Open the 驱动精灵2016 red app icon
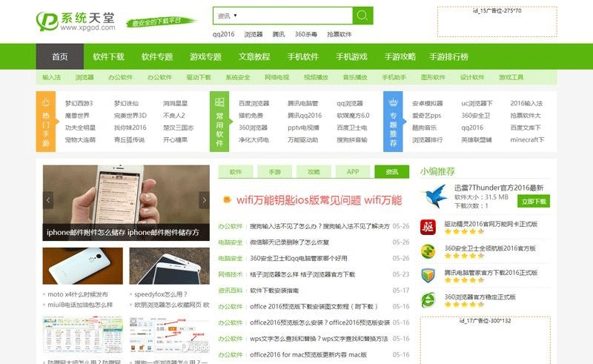Screen dimensions: 593x364 428,228
